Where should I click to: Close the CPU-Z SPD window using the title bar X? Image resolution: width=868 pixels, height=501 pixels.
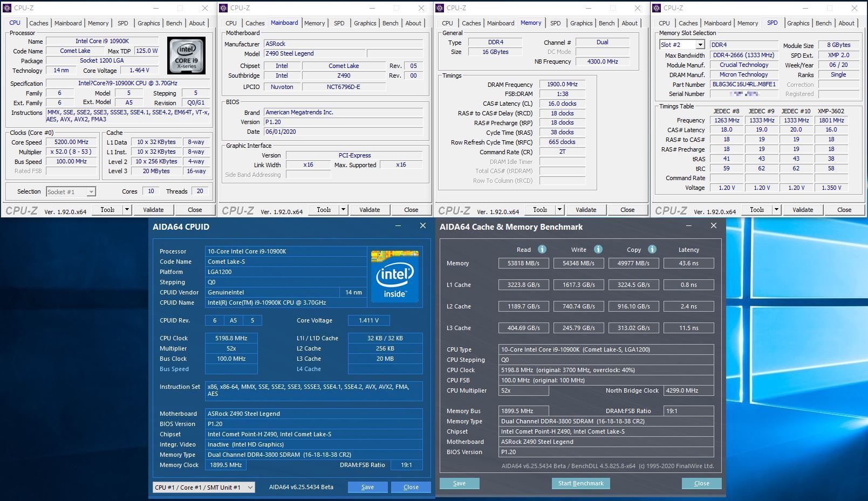click(855, 8)
